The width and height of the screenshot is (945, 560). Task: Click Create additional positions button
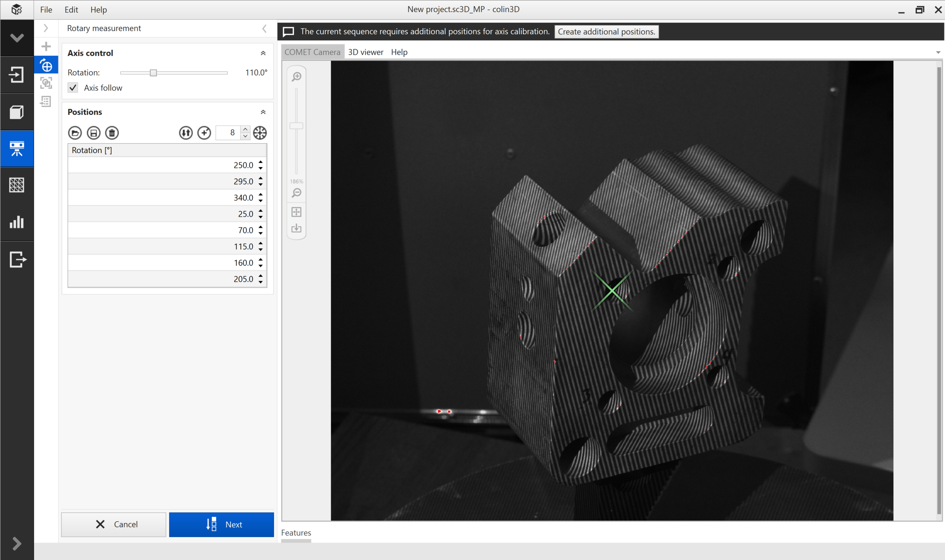click(x=606, y=32)
